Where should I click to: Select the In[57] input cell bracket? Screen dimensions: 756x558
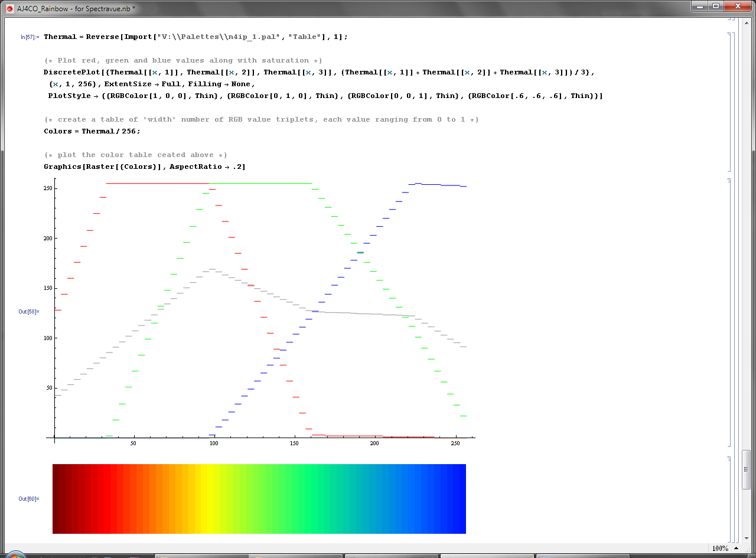pos(731,100)
